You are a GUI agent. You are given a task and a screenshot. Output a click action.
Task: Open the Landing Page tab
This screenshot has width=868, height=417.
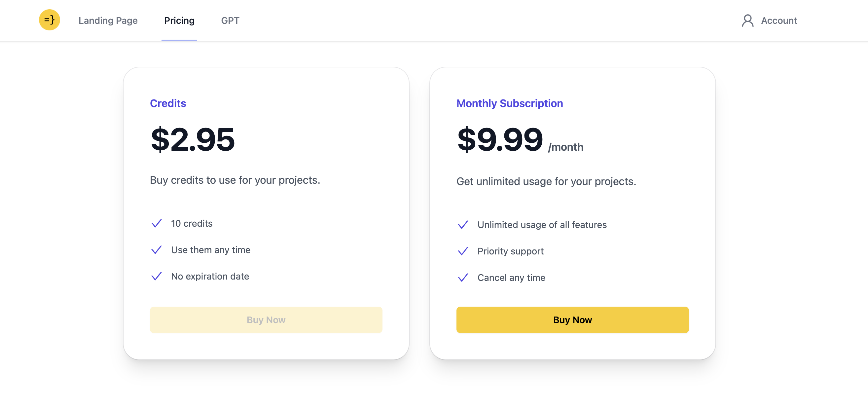[108, 20]
